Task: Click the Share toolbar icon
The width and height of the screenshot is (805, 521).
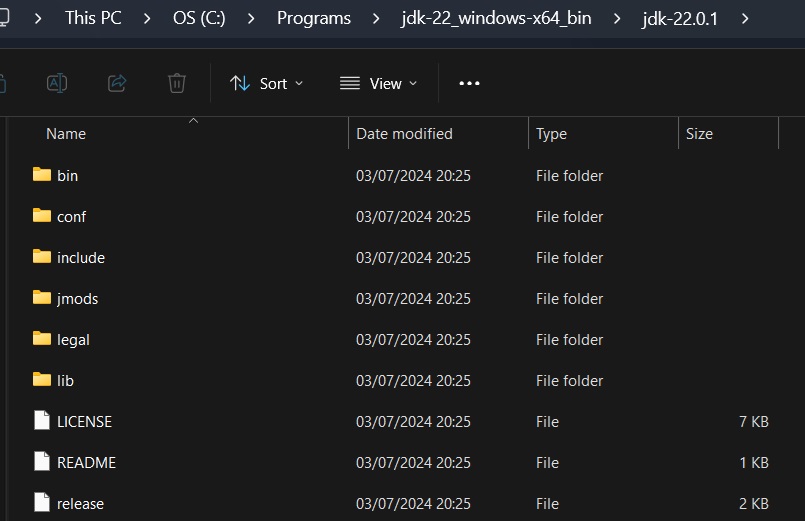Action: [117, 83]
